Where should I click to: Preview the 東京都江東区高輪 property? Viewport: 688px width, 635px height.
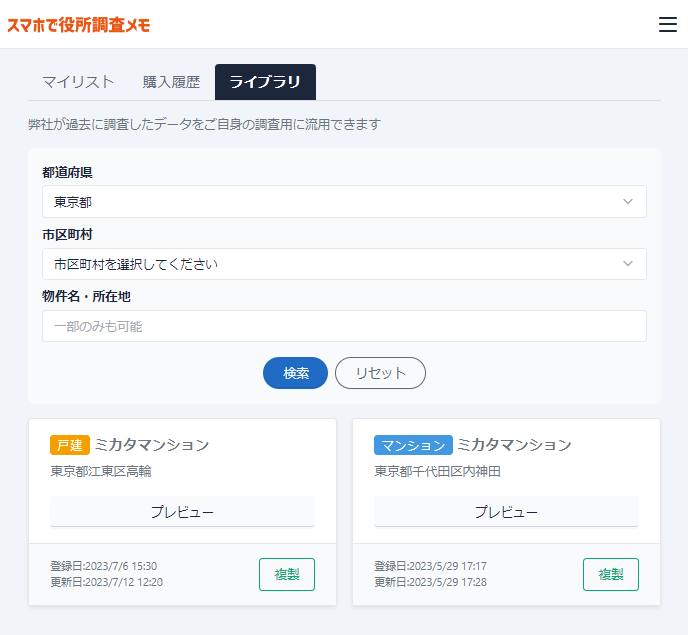(182, 512)
